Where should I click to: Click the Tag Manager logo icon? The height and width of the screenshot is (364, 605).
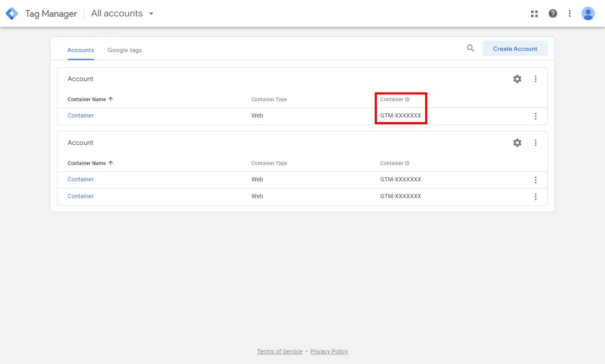point(12,13)
